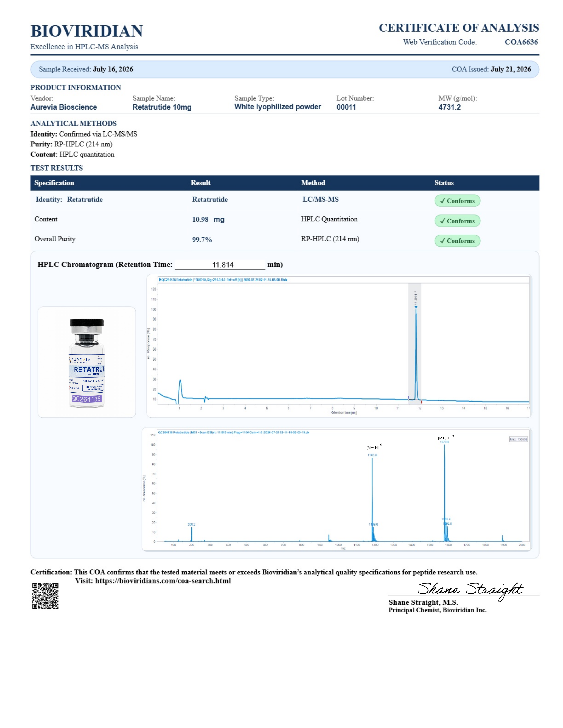This screenshot has height=728, width=563.
Task: Click the vendor name Aurevia Bioscience
Action: 64,107
